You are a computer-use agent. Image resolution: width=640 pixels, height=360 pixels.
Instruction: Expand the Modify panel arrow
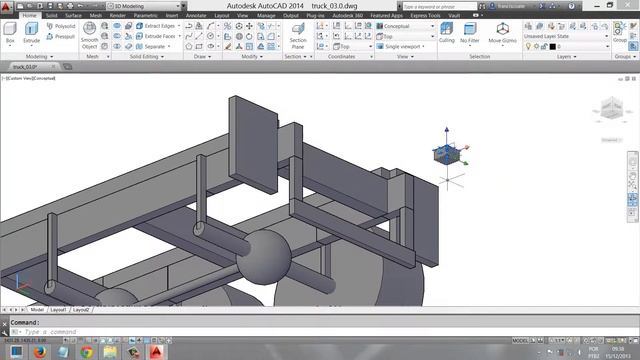(261, 57)
